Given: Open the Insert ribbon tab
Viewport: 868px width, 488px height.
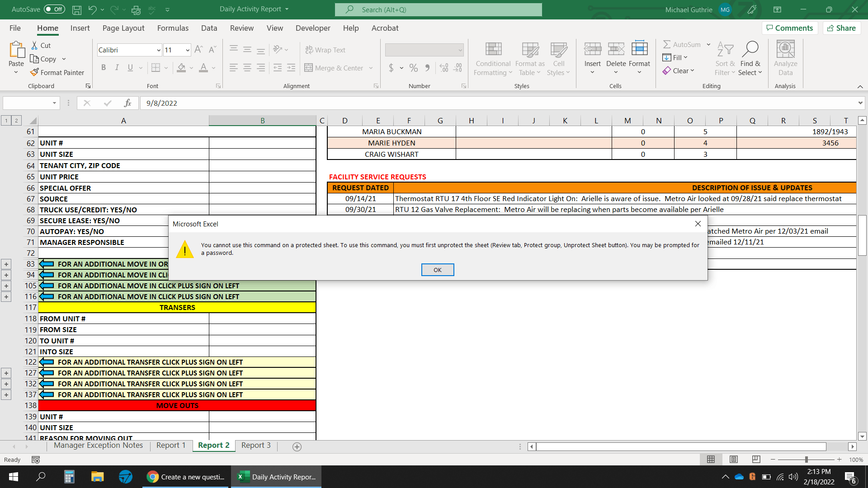Looking at the screenshot, I should click(80, 28).
